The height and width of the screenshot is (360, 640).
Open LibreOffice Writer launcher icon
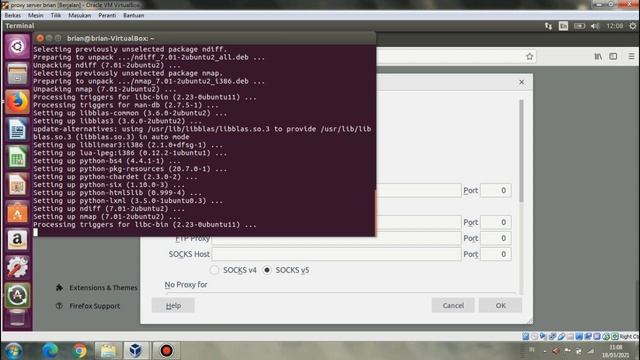[17, 129]
